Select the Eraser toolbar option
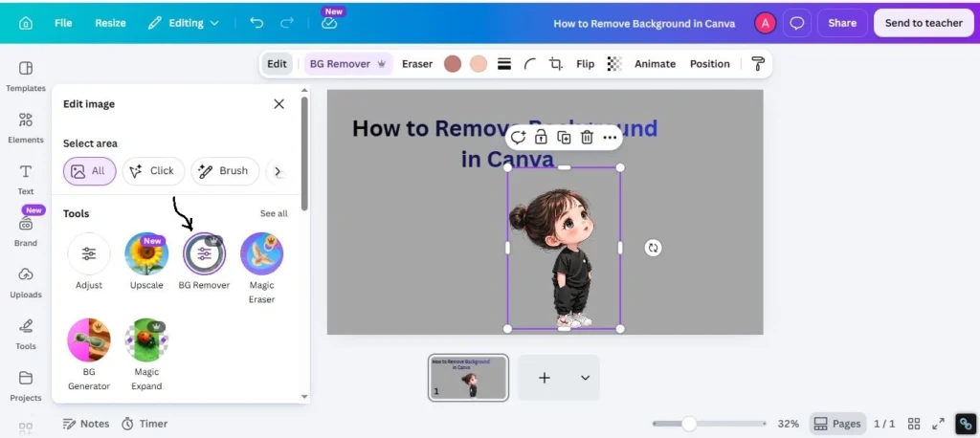The image size is (980, 438). point(417,64)
